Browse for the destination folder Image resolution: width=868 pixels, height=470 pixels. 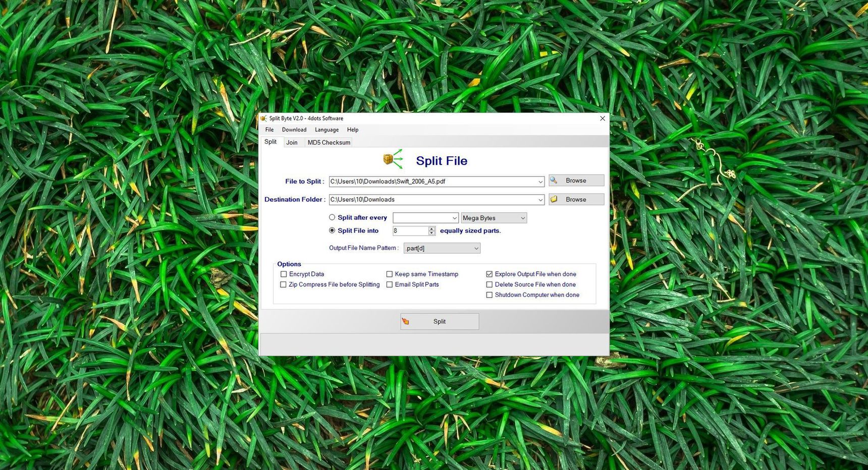(x=576, y=199)
